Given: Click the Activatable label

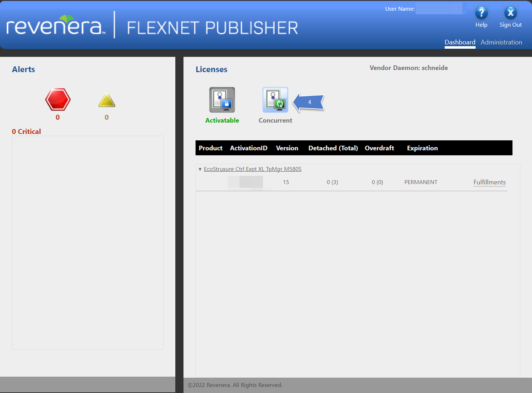Looking at the screenshot, I should 222,120.
